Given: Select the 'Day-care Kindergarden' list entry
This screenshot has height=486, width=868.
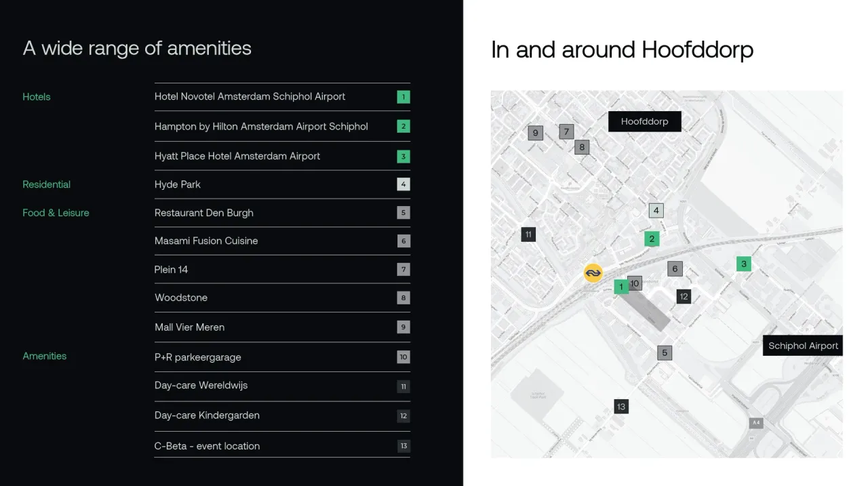Looking at the screenshot, I should pyautogui.click(x=207, y=416).
